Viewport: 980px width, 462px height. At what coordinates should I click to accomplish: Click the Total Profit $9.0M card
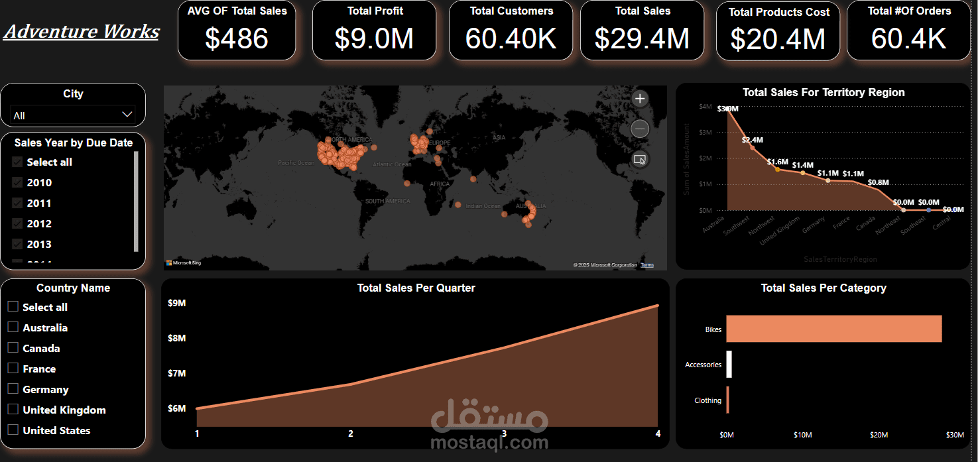[x=374, y=30]
